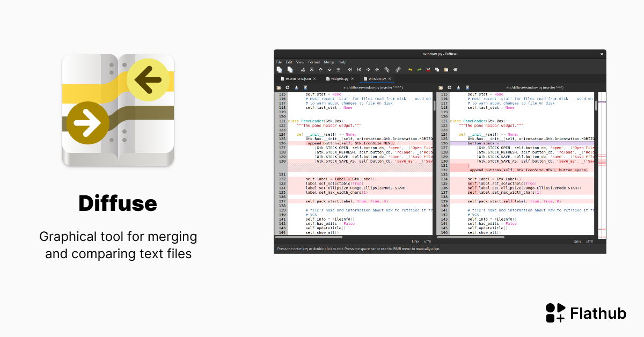
Task: Clear edits with the Clear Edits icon
Action: 455,69
